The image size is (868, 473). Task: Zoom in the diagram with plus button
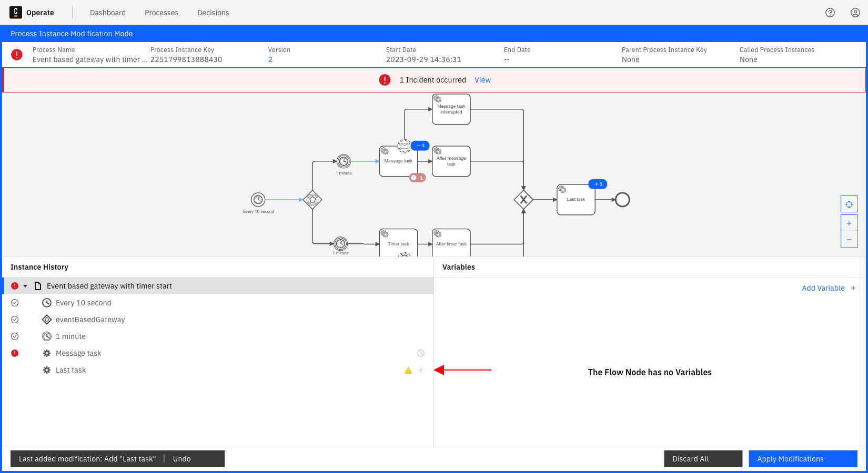849,223
